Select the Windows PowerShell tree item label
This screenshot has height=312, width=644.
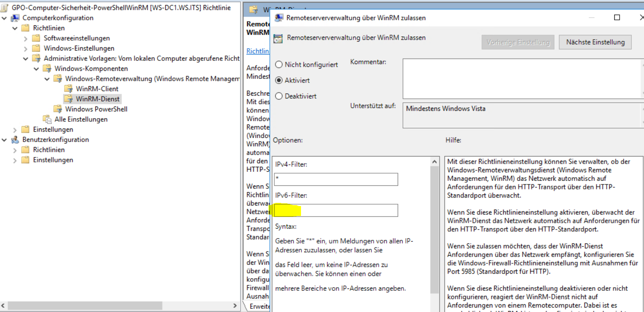96,109
